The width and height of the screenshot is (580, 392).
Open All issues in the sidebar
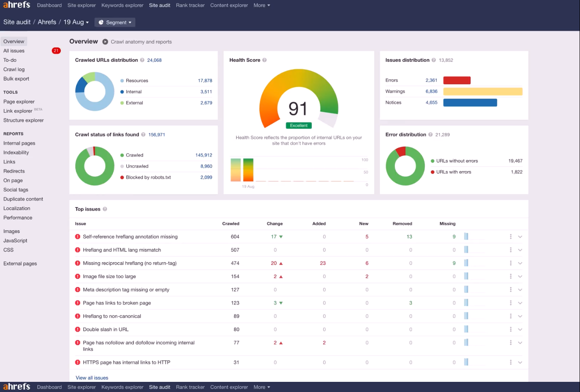point(14,51)
